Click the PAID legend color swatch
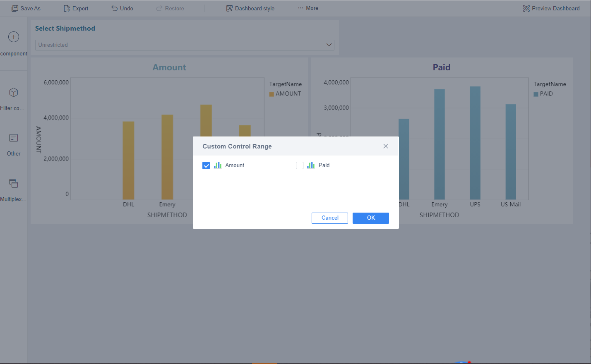Image resolution: width=591 pixels, height=364 pixels. 536,94
